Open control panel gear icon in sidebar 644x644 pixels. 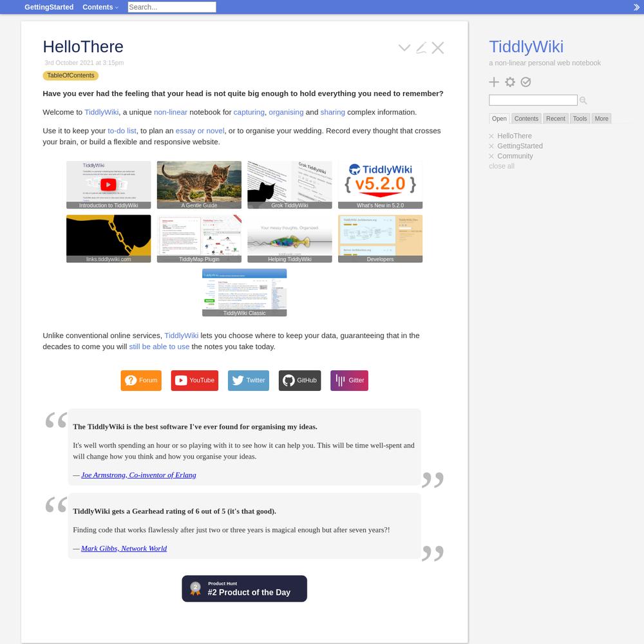point(509,82)
